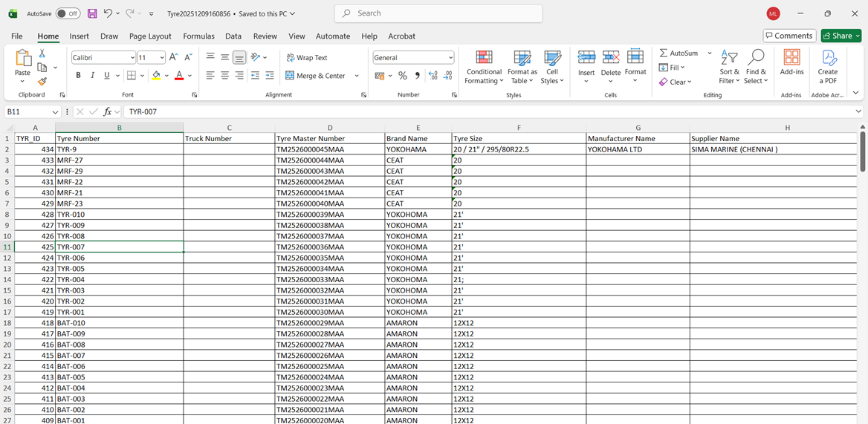
Task: Click the Create a PDF icon
Action: [x=828, y=68]
